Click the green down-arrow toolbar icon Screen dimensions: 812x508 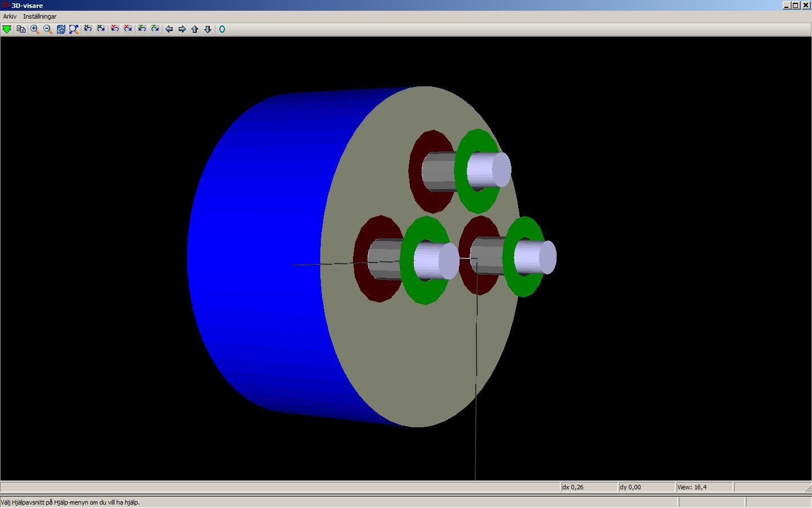(x=7, y=29)
